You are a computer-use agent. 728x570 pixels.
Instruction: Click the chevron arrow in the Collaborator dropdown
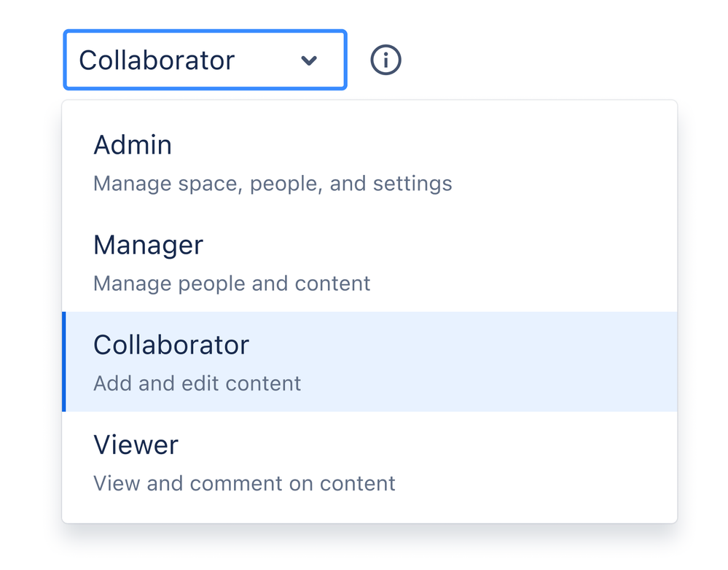coord(309,60)
